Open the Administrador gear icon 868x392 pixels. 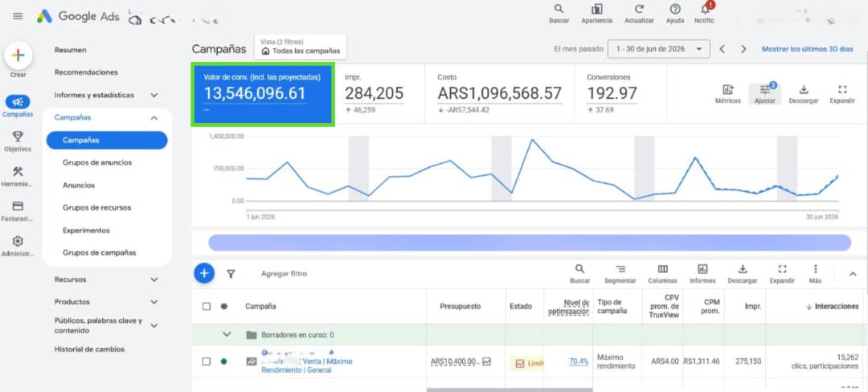pyautogui.click(x=18, y=242)
